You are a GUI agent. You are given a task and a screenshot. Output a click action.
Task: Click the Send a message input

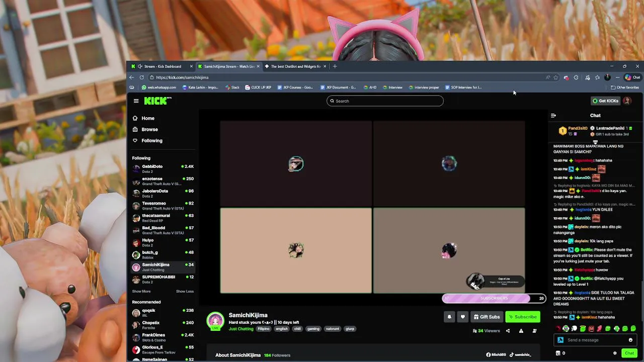pyautogui.click(x=595, y=340)
